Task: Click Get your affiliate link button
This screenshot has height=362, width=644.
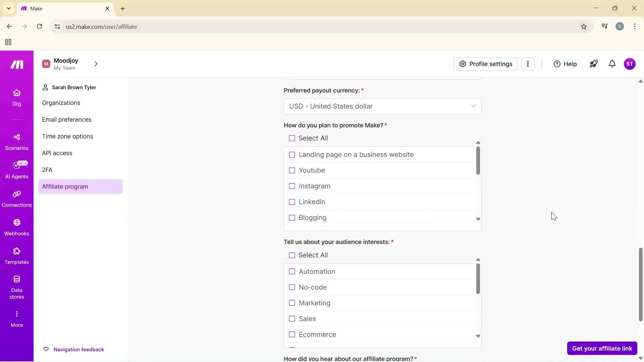Action: [601, 348]
